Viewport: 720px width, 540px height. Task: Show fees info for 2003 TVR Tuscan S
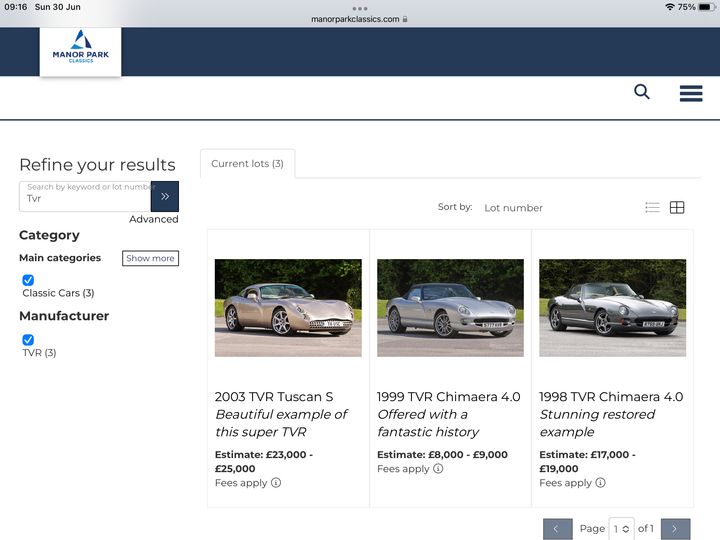tap(276, 483)
